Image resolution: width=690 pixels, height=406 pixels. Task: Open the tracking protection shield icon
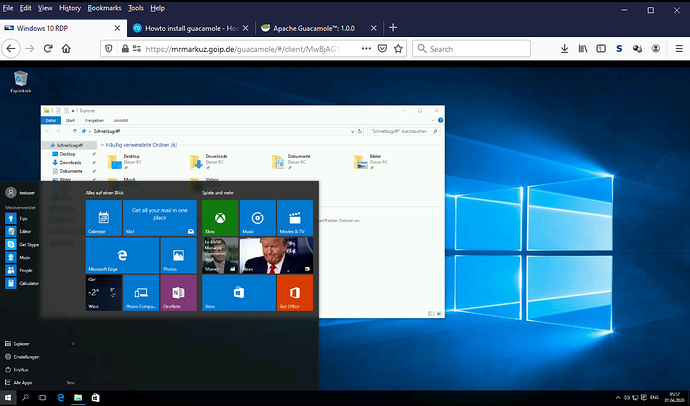tap(109, 48)
